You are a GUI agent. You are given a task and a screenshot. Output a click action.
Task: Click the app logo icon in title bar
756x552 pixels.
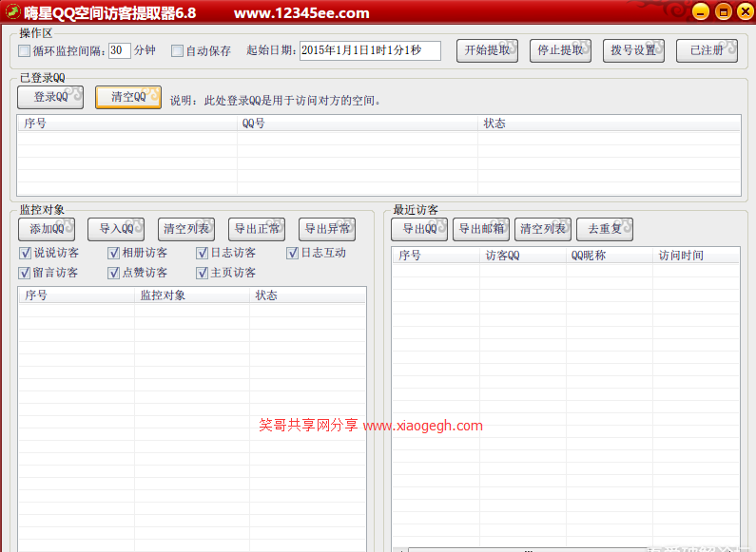click(13, 11)
